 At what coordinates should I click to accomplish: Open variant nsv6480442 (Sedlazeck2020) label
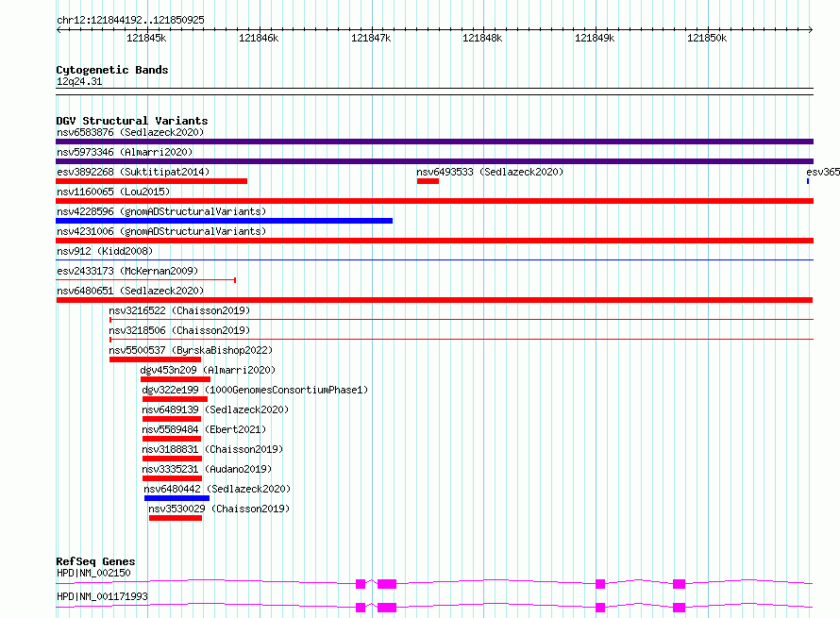217,489
